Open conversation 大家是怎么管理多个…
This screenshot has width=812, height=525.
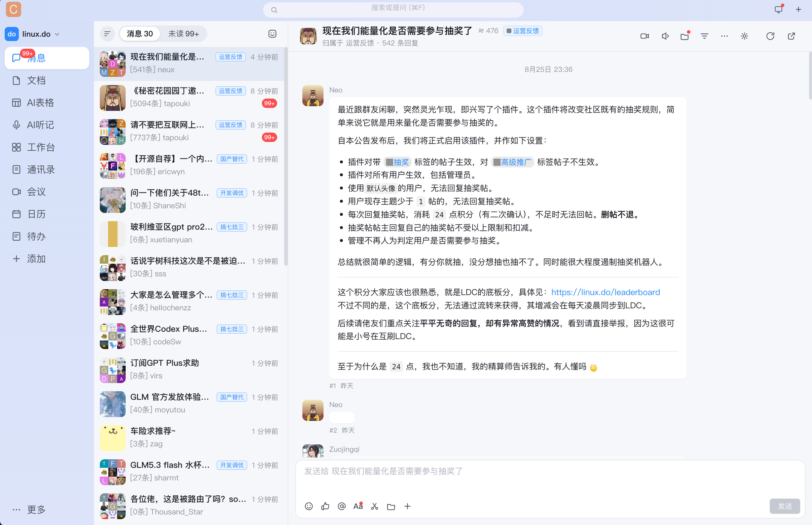(189, 302)
